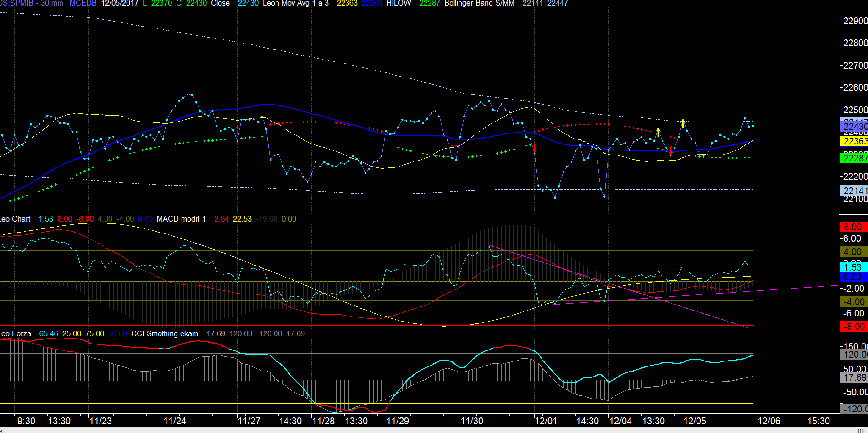The image size is (868, 433).
Task: Click the 11/27 date on the time axis
Action: click(x=249, y=421)
